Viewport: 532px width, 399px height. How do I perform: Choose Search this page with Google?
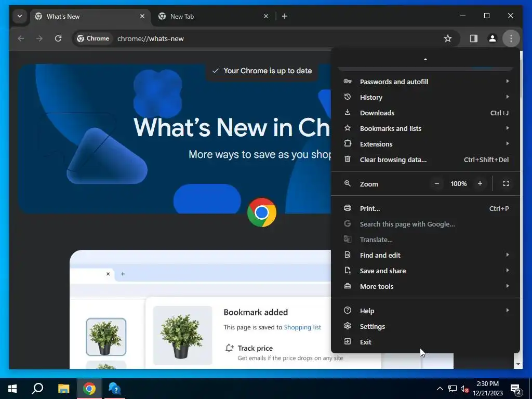point(425,224)
